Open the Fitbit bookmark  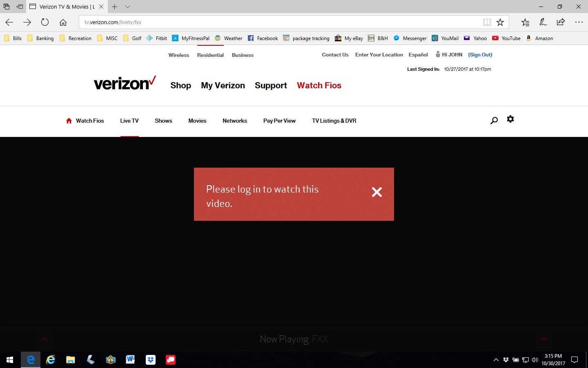coord(157,38)
